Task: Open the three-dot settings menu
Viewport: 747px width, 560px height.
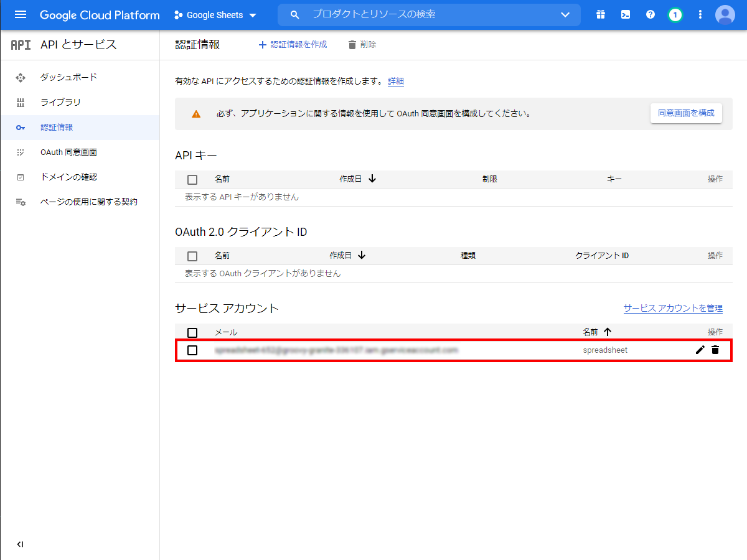Action: 700,14
